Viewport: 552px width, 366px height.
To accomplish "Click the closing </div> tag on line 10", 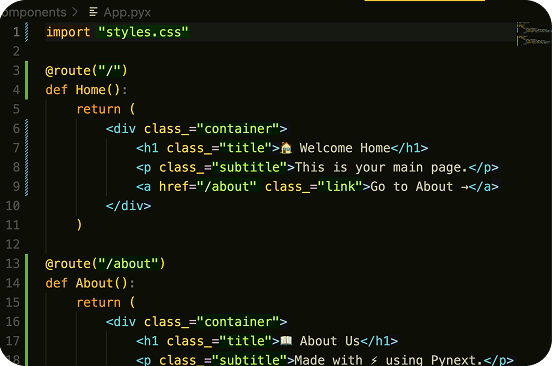I will point(128,206).
